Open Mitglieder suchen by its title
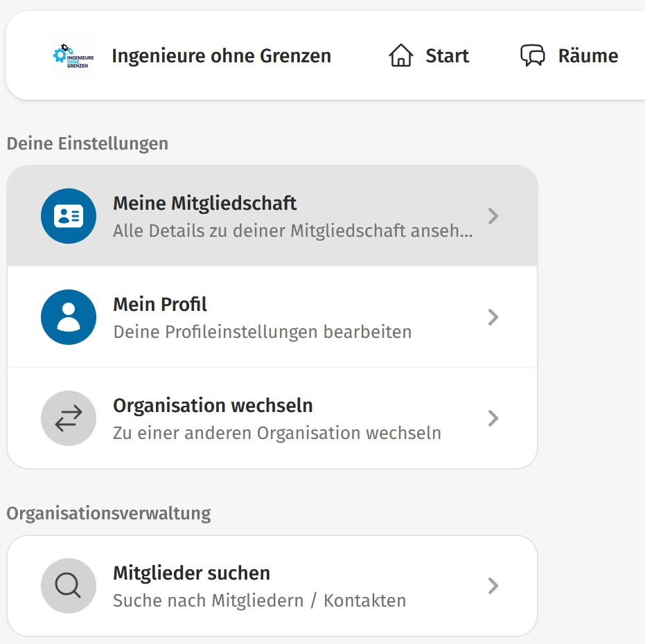Viewport: 645px width, 644px height. point(191,573)
